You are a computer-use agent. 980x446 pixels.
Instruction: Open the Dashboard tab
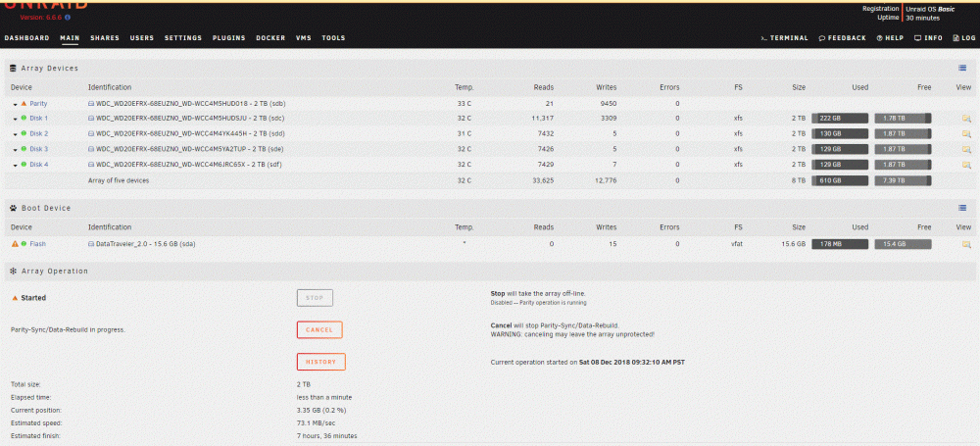point(26,38)
